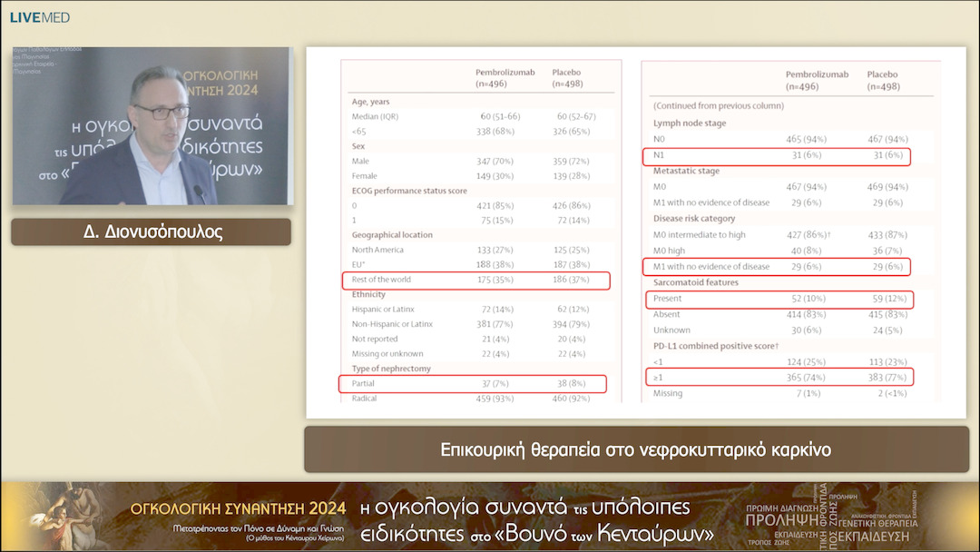Select the speaker video thumbnail

(150, 127)
